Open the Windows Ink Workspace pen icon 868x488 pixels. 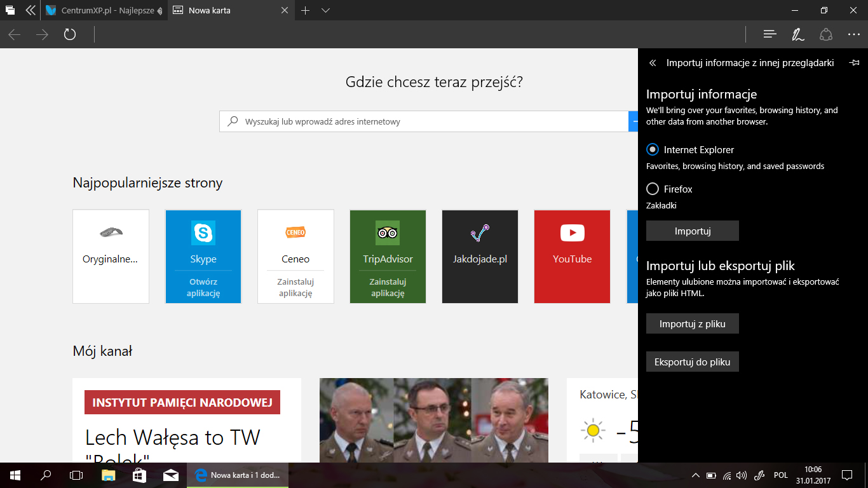coord(759,475)
